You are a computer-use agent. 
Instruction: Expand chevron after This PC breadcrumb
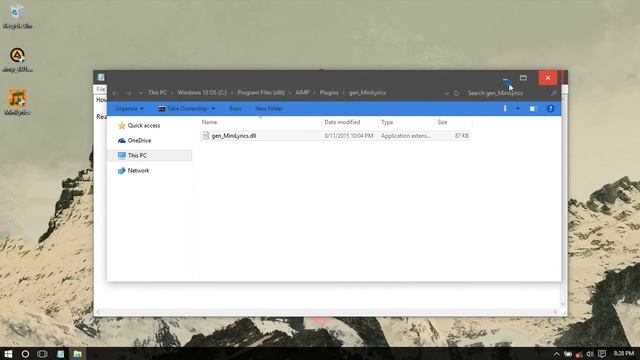(x=172, y=93)
